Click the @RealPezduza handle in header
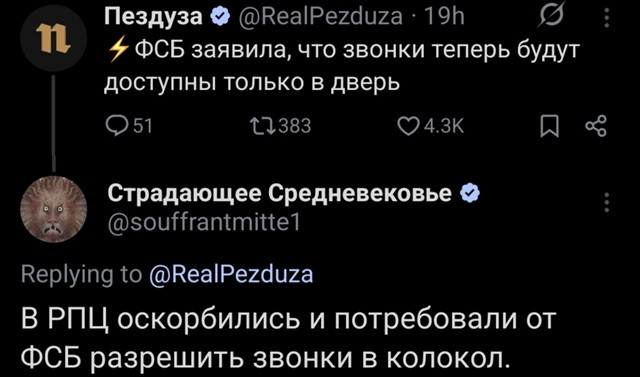Image resolution: width=640 pixels, height=377 pixels. click(x=318, y=18)
